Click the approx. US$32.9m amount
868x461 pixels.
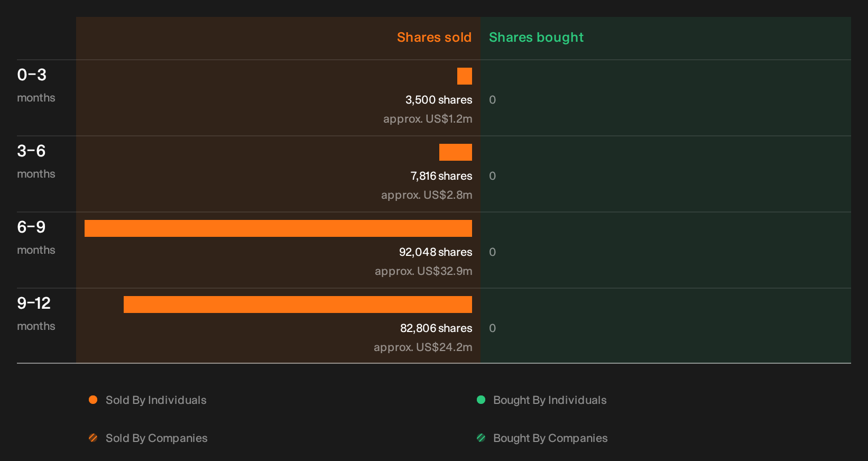pos(423,271)
